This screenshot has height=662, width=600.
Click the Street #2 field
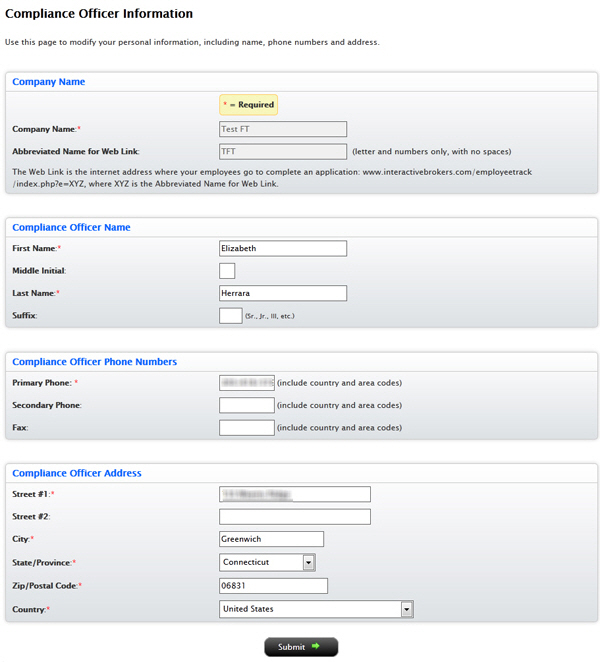click(x=295, y=517)
